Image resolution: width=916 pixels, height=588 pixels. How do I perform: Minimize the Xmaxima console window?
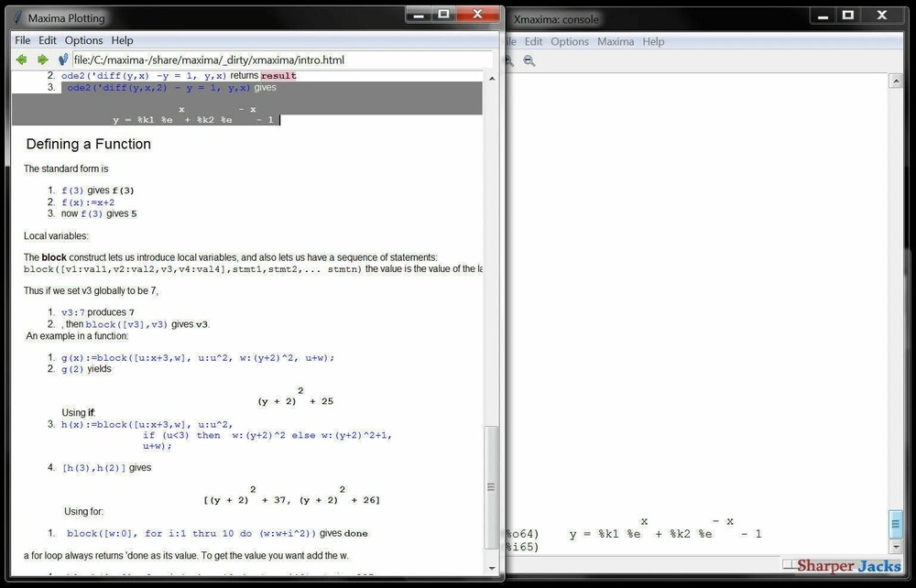pos(823,16)
